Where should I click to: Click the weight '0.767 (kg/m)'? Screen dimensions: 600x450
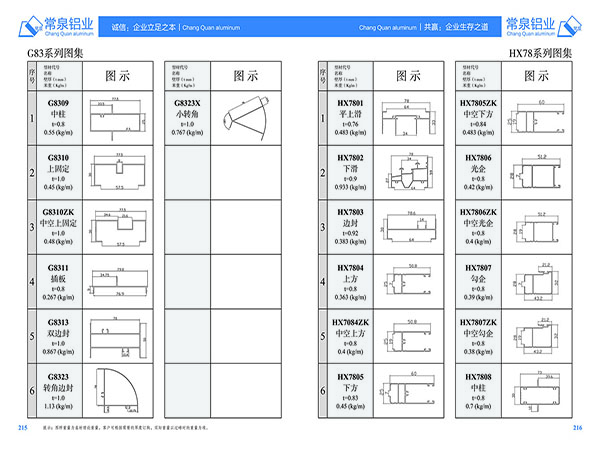[187, 133]
